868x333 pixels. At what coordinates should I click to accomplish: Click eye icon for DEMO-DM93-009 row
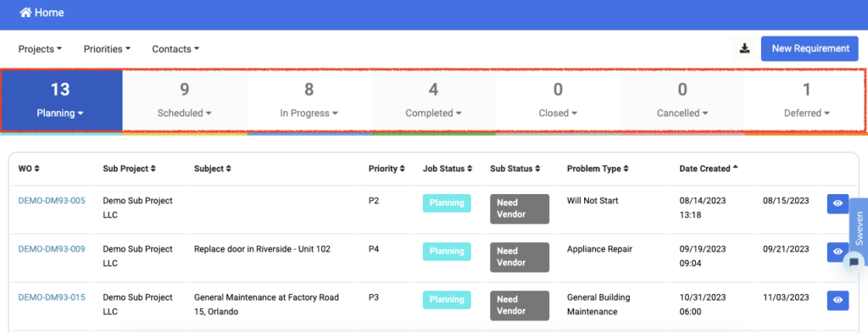pos(838,253)
